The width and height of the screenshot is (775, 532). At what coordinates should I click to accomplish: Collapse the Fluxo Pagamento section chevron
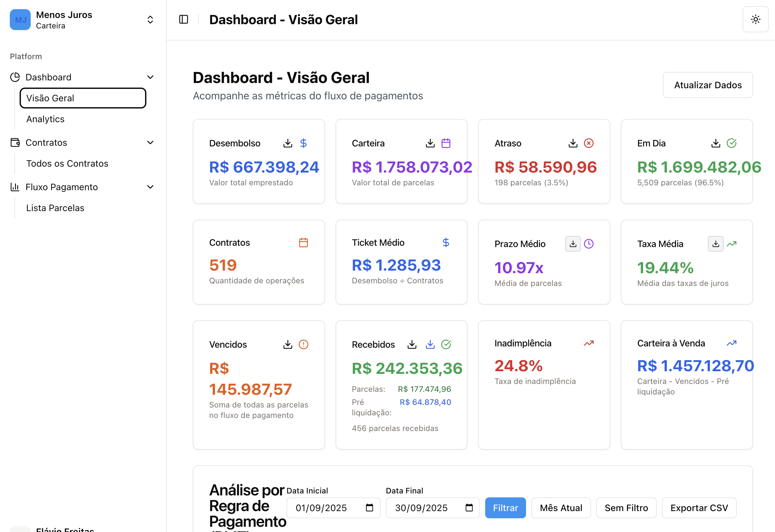pyautogui.click(x=150, y=187)
